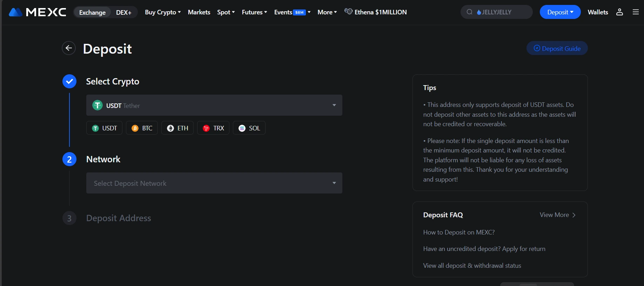Click the View More chevron arrow
This screenshot has width=644, height=286.
pyautogui.click(x=574, y=215)
